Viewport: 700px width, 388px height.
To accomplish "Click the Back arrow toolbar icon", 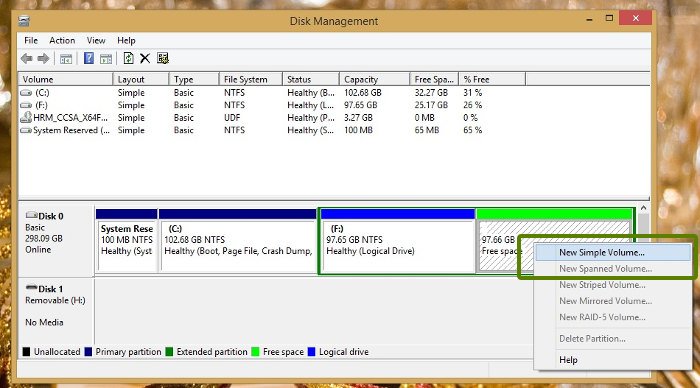I will (27, 58).
